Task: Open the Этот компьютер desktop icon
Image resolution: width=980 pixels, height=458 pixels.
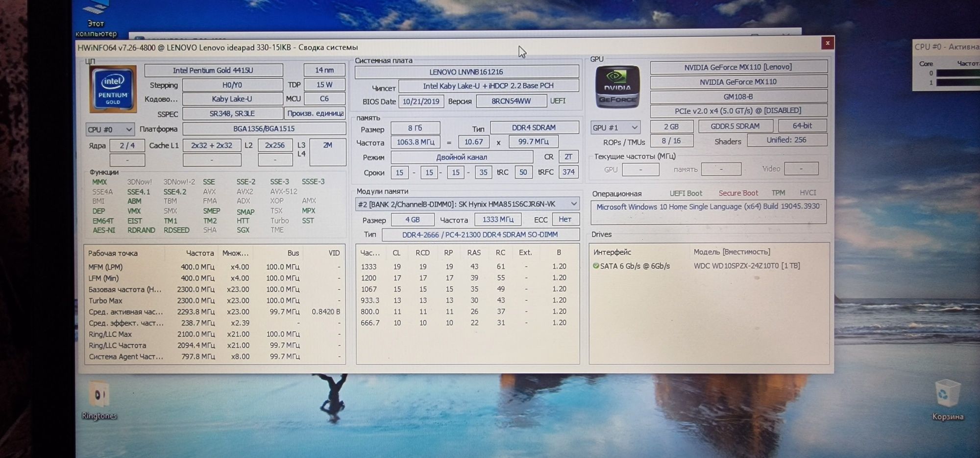Action: tap(96, 19)
